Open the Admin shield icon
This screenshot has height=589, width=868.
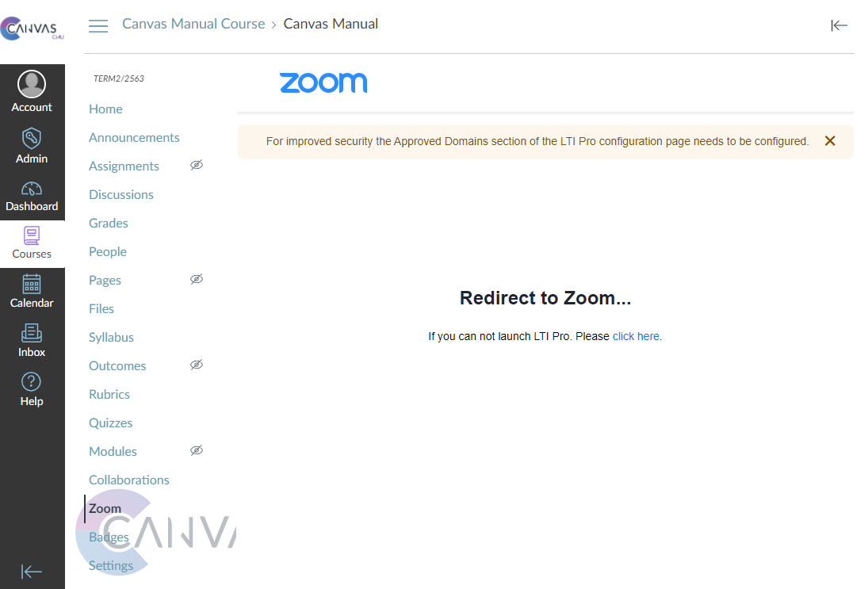(x=32, y=139)
